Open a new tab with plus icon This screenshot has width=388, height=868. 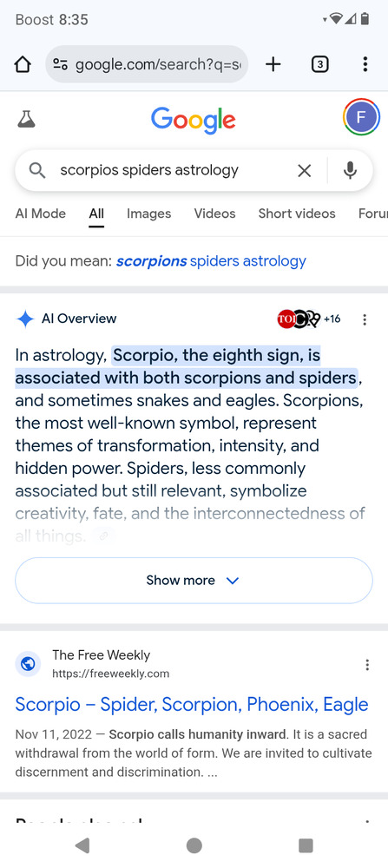[x=273, y=65]
